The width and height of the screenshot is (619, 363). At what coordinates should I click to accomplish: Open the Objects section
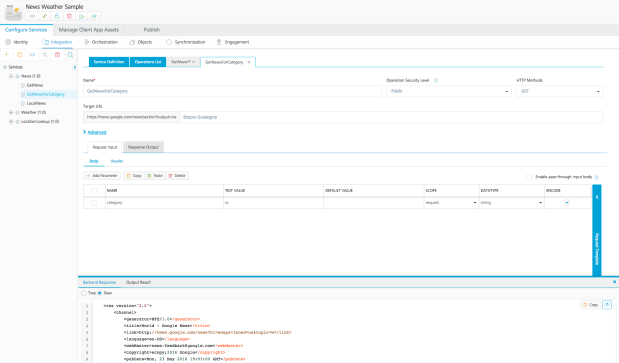tap(141, 42)
